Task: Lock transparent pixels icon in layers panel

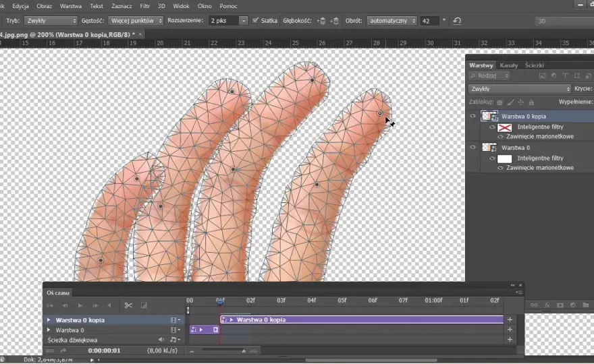Action: (x=500, y=102)
